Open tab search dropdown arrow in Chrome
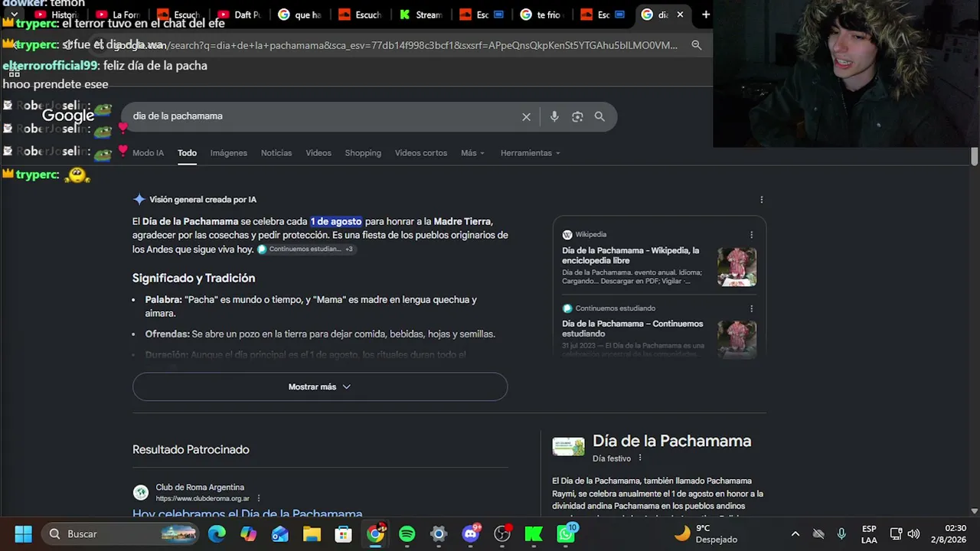Viewport: 980px width, 551px height. coord(14,15)
